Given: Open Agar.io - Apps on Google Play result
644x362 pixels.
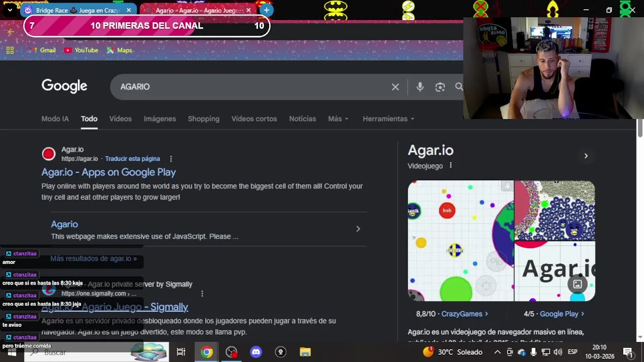Looking at the screenshot, I should click(108, 172).
